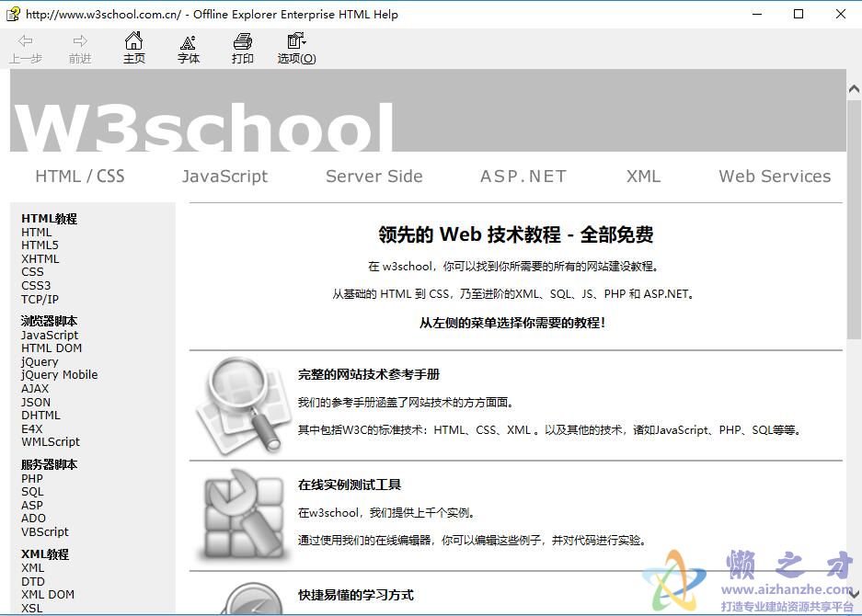Screen dimensions: 862x616
Task: Open the Web Services section tab
Action: (x=775, y=176)
